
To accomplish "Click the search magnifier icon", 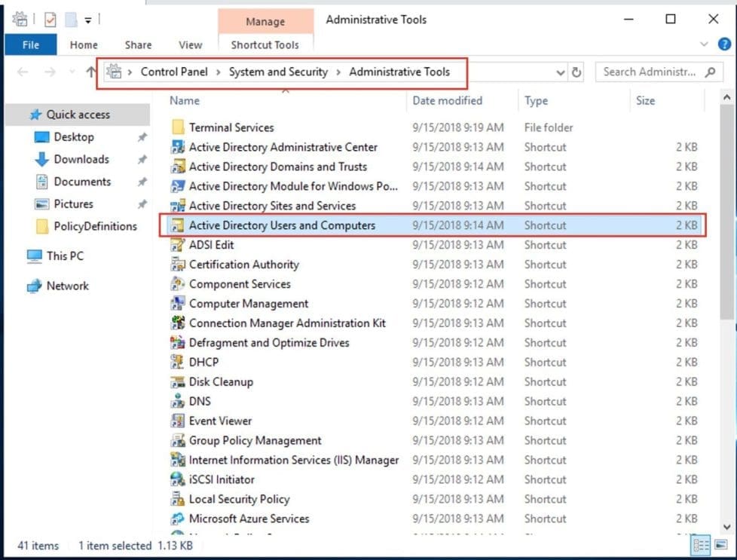I will pyautogui.click(x=708, y=72).
